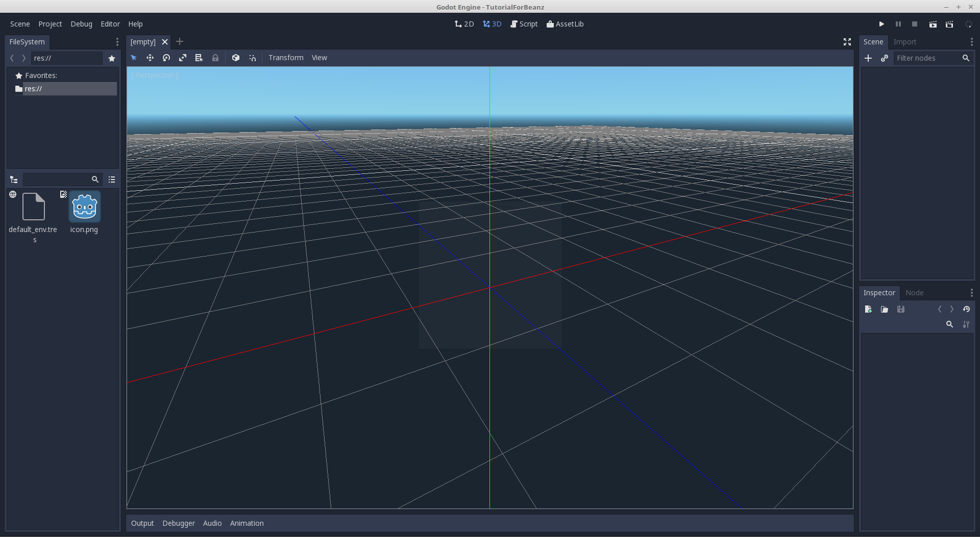Screen dimensions: 980x537
Task: Select the Scene dock tab
Action: 873,42
